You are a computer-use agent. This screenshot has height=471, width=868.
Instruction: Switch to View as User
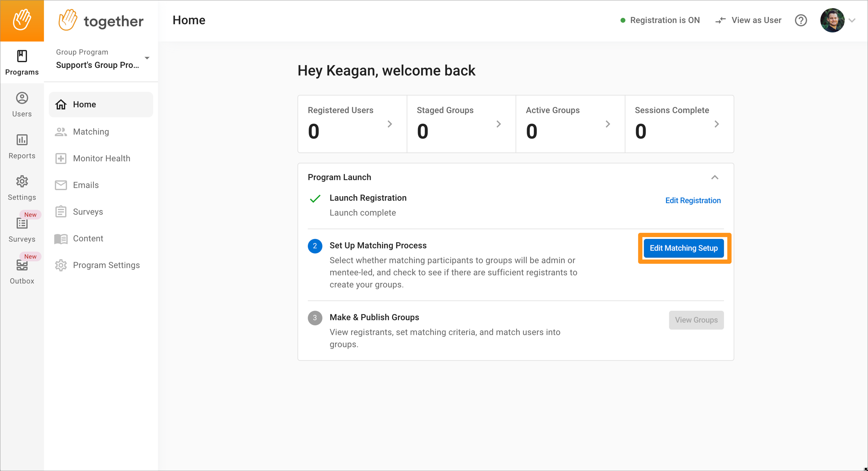click(748, 20)
